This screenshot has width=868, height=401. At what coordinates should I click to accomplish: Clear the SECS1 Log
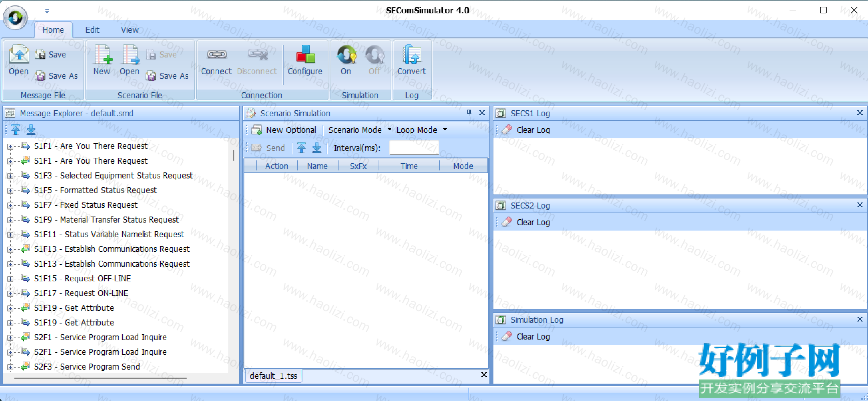526,130
